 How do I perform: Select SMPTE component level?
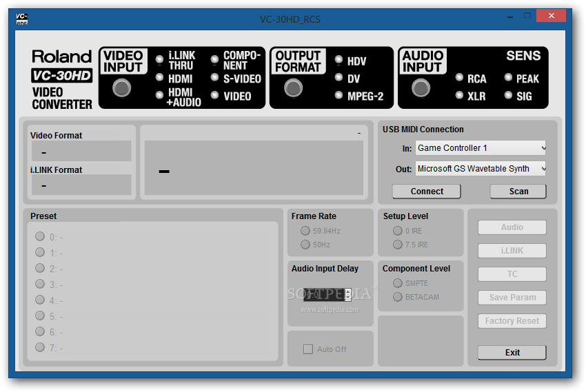point(398,283)
